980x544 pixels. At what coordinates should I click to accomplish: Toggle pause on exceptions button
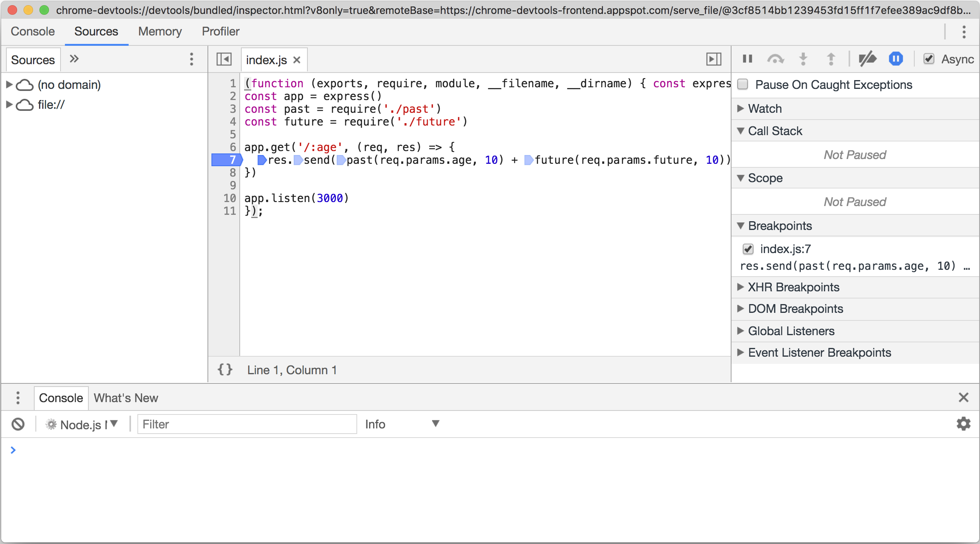896,59
